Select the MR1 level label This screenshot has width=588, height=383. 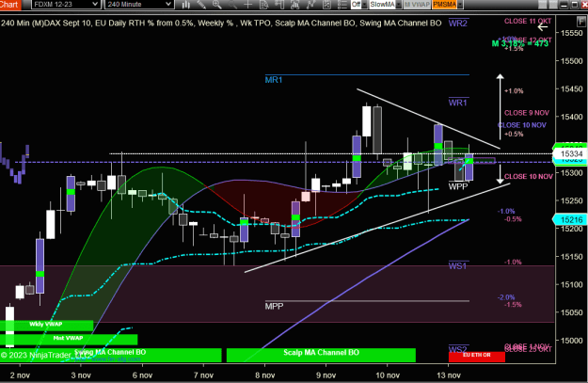coord(274,80)
